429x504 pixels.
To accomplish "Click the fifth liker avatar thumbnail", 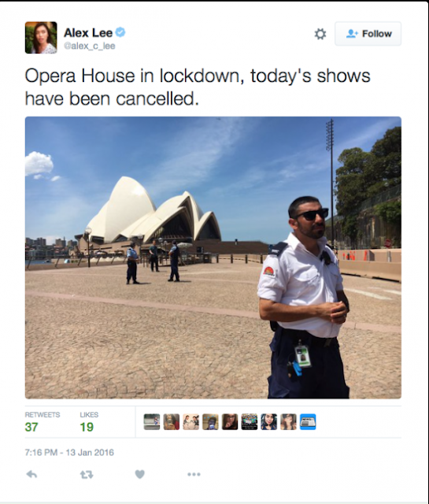I will [x=230, y=422].
